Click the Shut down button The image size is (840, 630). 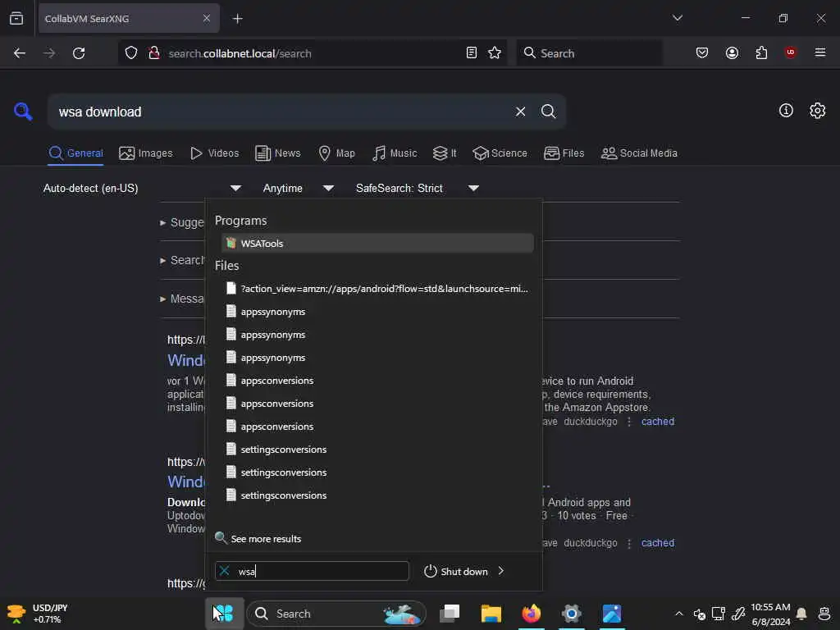click(x=456, y=571)
